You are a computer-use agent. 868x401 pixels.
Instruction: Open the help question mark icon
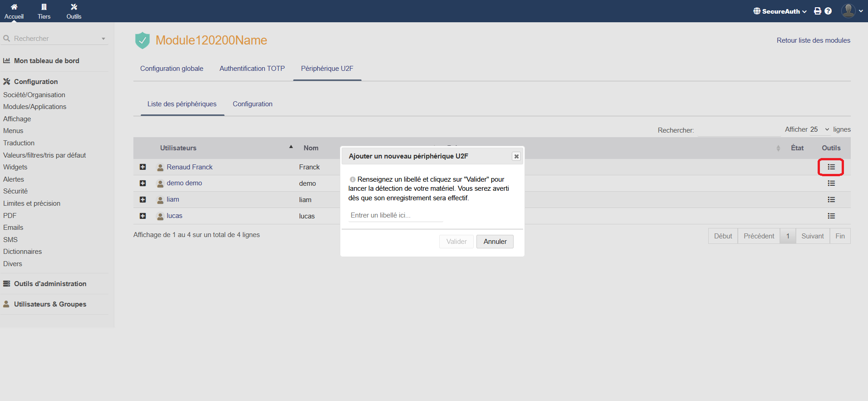828,11
